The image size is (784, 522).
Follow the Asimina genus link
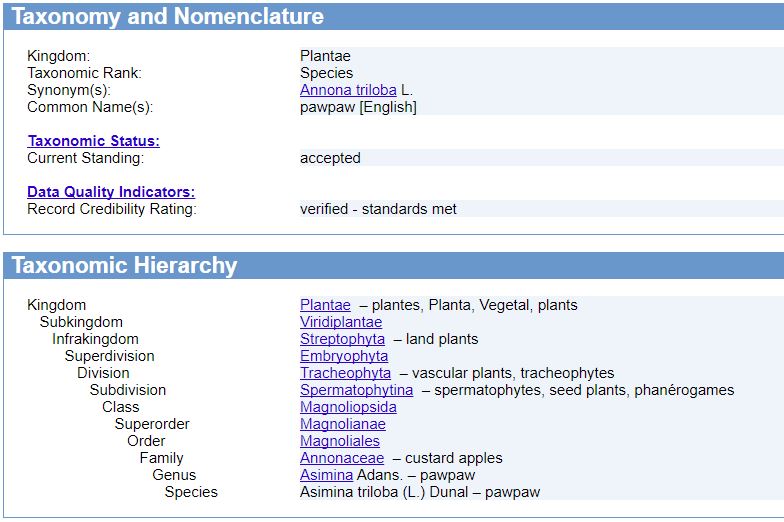pyautogui.click(x=326, y=475)
